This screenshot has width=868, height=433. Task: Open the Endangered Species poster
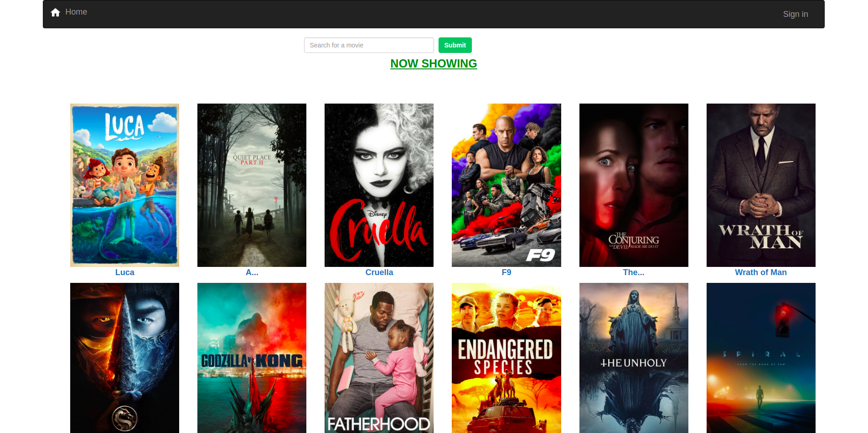pyautogui.click(x=506, y=358)
